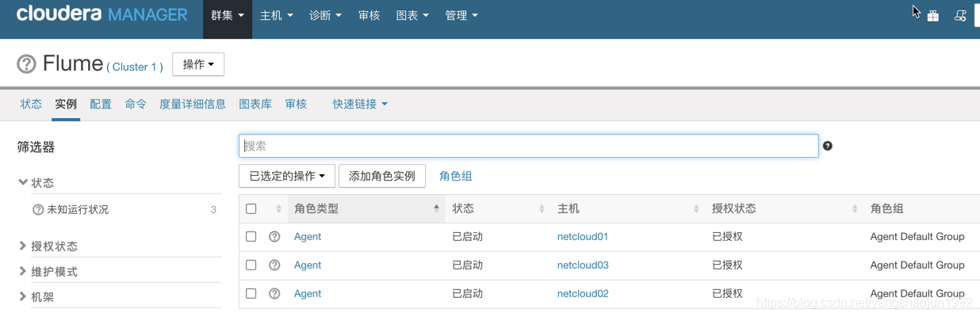Open the 管理 dropdown menu
This screenshot has width=980, height=317.
point(461,16)
